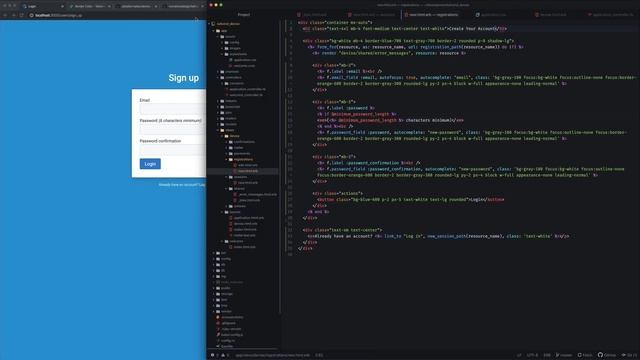Open the application_controller.rb editor tab

611,15
